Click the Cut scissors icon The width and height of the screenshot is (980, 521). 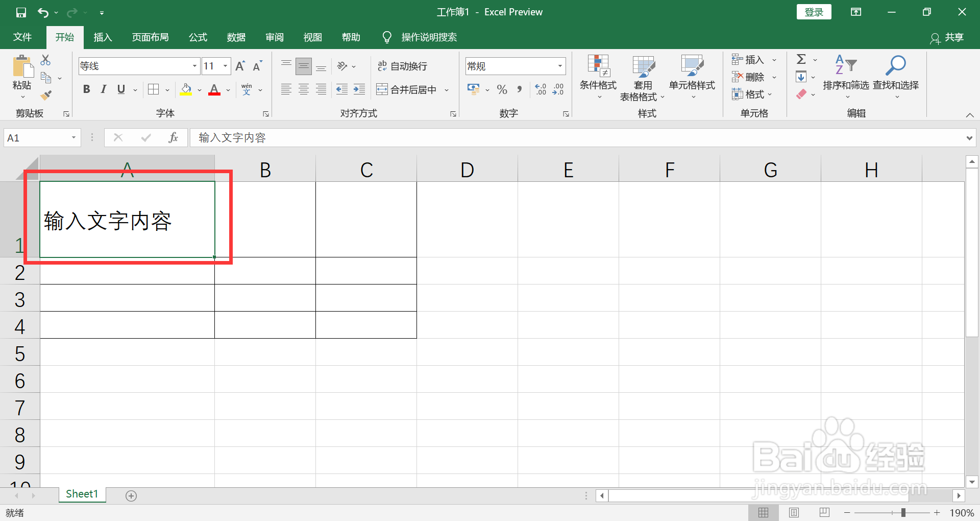point(45,60)
